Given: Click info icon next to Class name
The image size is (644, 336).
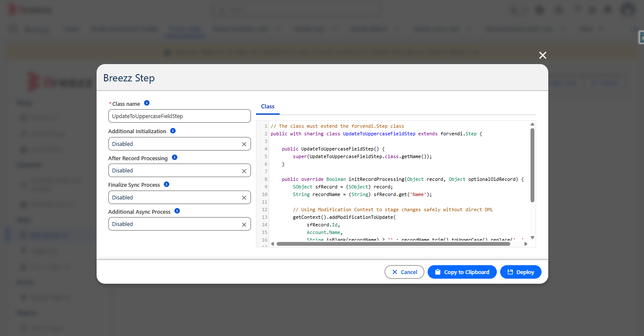Looking at the screenshot, I should 147,103.
